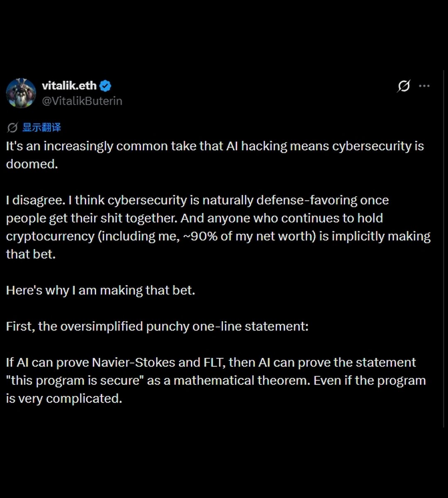This screenshot has width=448, height=498.
Task: Click the blue verified checkmark badge
Action: (106, 86)
